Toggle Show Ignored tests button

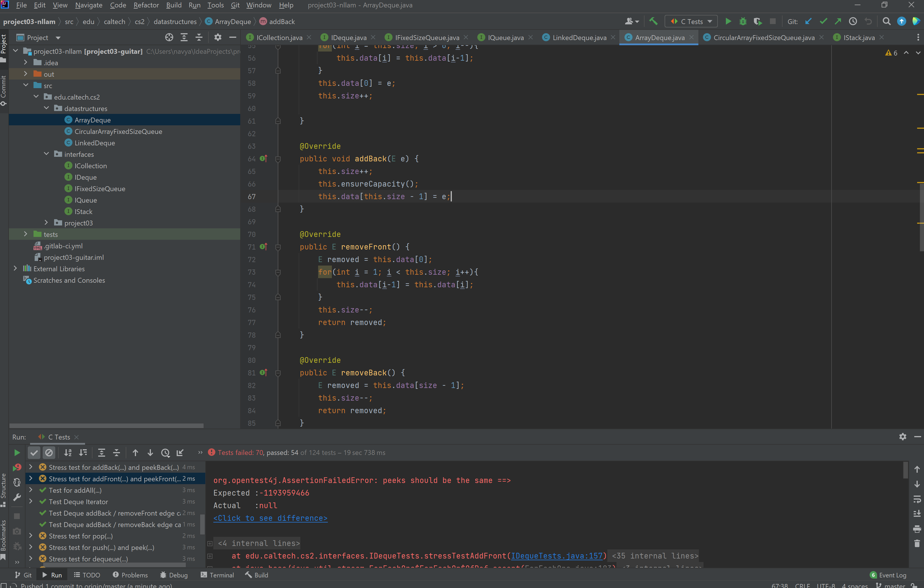click(49, 453)
